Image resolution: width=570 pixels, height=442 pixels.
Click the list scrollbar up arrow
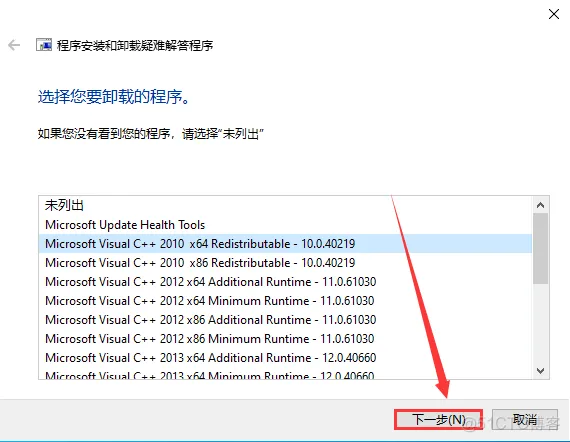(540, 205)
